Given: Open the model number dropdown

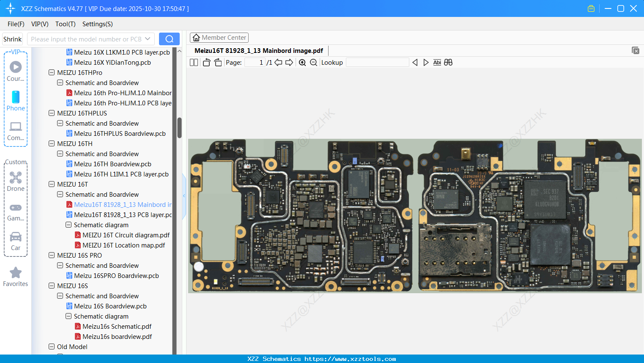Looking at the screenshot, I should point(148,39).
